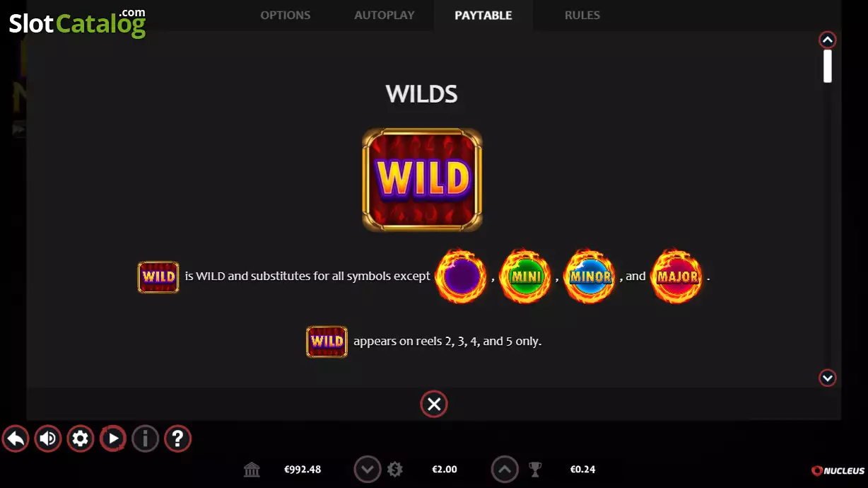Click the paytable scrollbar thumb

(x=828, y=66)
